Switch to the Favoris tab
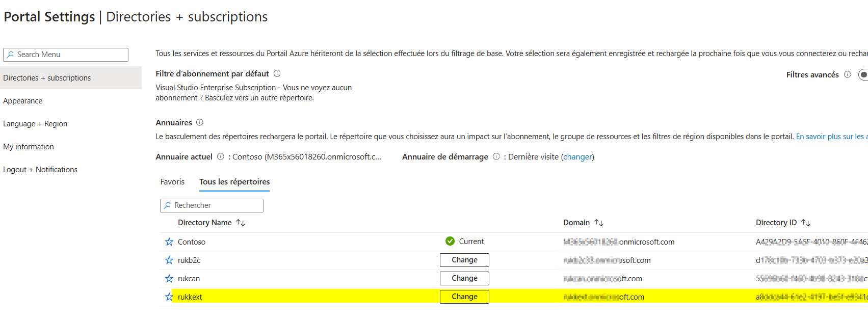This screenshot has width=868, height=321. (172, 182)
